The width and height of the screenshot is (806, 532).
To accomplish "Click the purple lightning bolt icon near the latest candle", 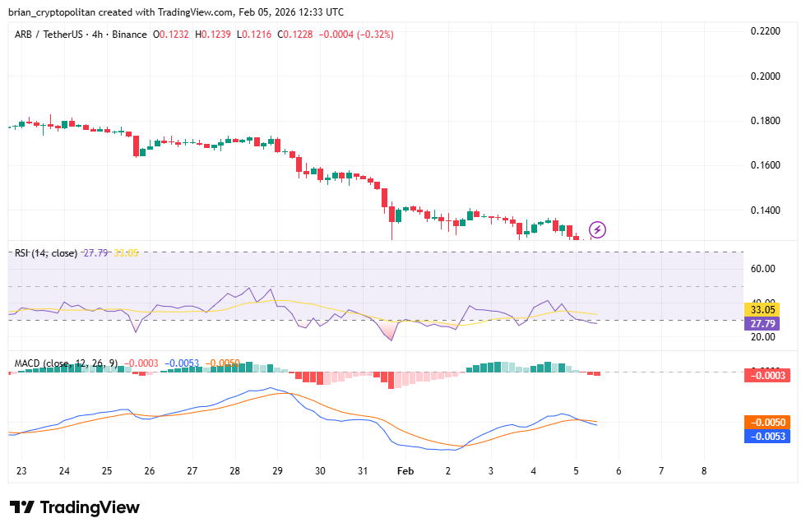I will 598,229.
